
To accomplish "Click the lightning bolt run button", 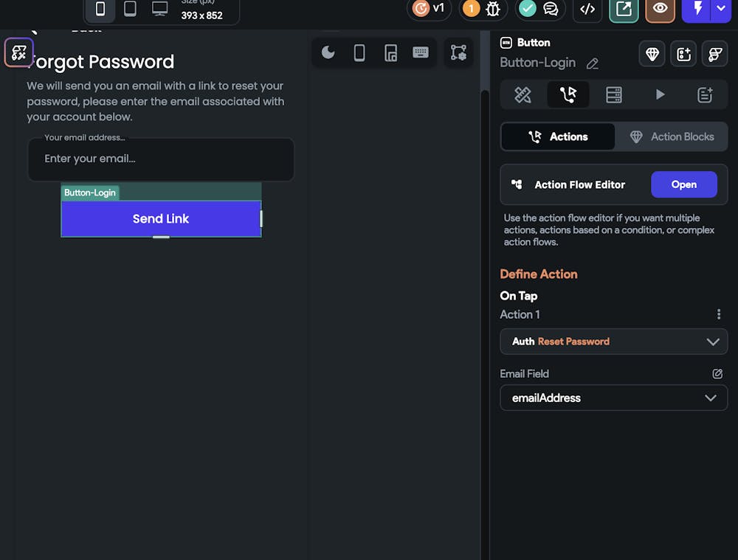I will point(697,9).
